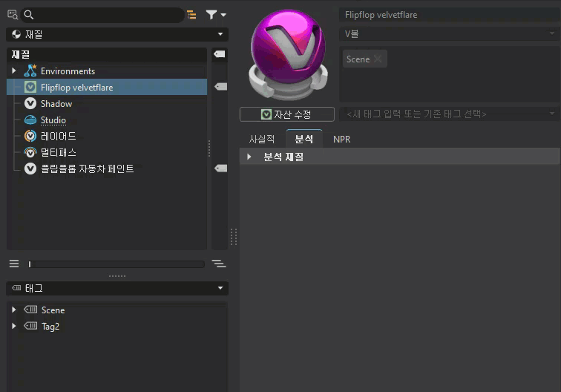This screenshot has height=392, width=561.
Task: Remove the Scene tag chip
Action: [x=378, y=59]
